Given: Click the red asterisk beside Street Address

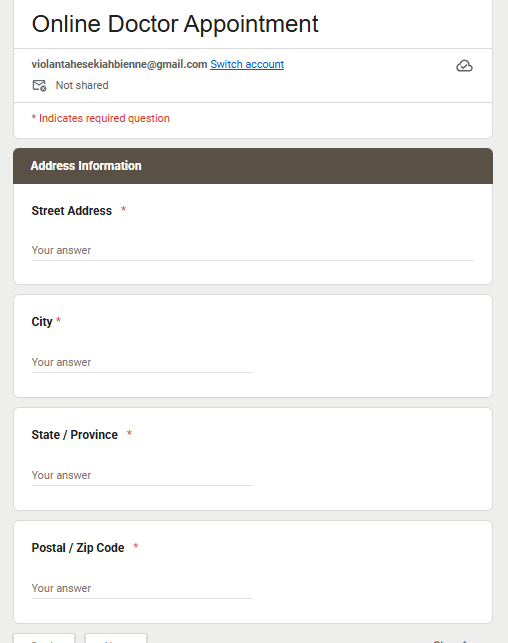Looking at the screenshot, I should [123, 209].
